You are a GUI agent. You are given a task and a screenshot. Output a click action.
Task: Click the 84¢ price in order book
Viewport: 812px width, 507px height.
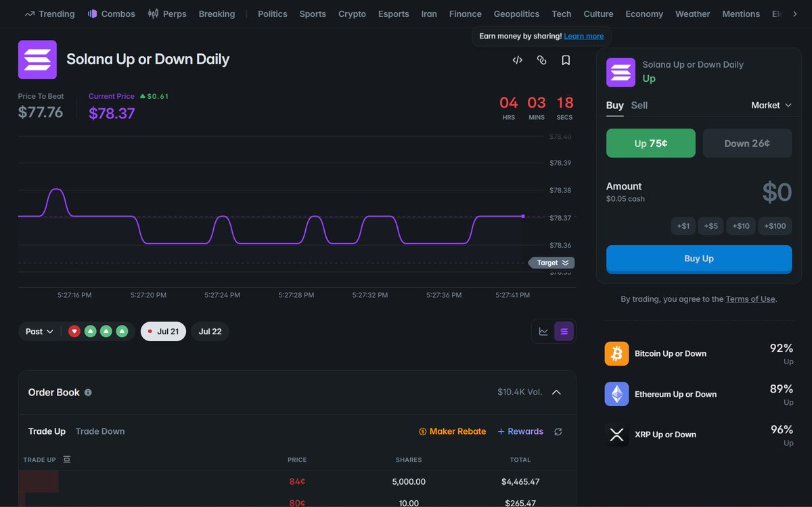297,482
